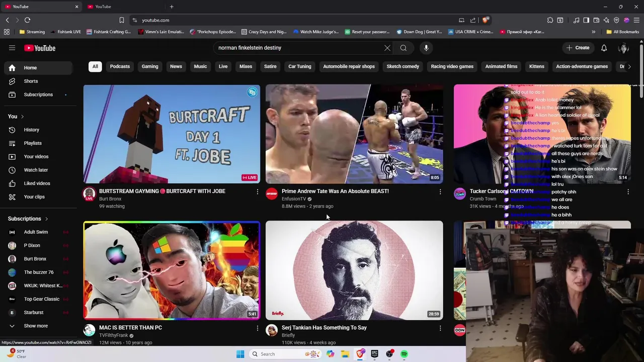Click the YouTube logo
This screenshot has height=362, width=644.
tap(40, 48)
